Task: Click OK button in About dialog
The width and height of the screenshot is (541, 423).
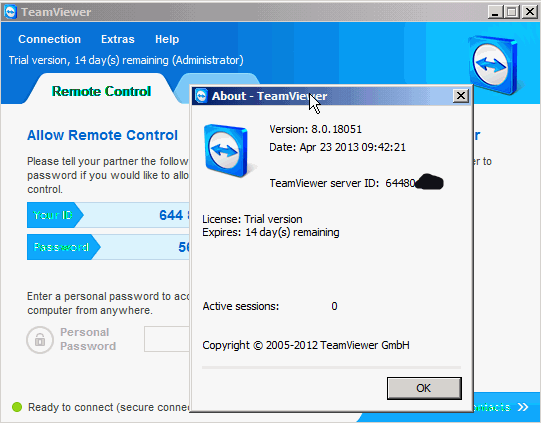Action: pos(424,388)
